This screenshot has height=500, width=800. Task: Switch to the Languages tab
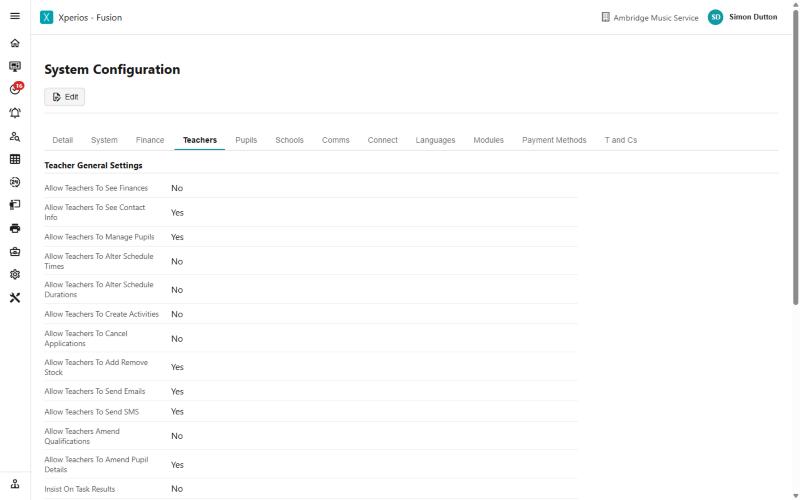coord(435,140)
